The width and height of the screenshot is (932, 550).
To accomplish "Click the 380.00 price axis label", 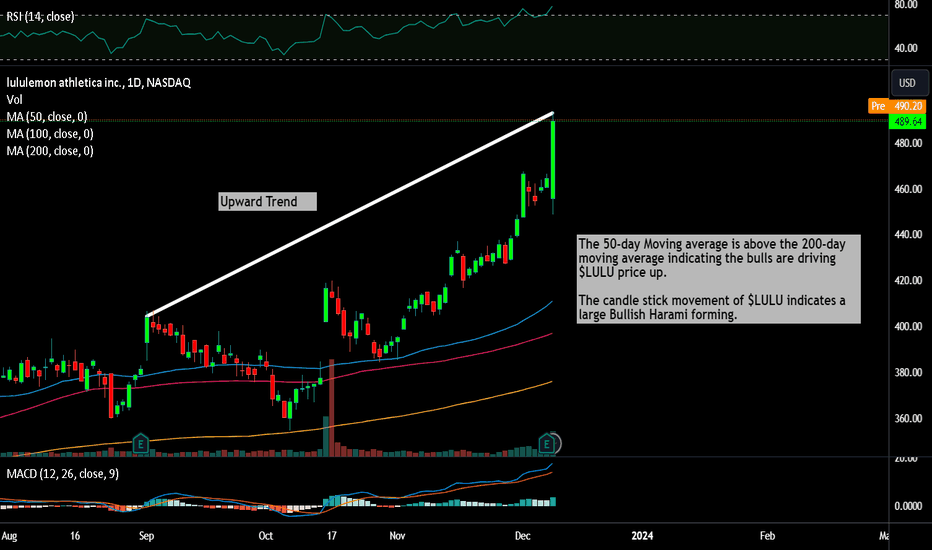I will coord(908,373).
